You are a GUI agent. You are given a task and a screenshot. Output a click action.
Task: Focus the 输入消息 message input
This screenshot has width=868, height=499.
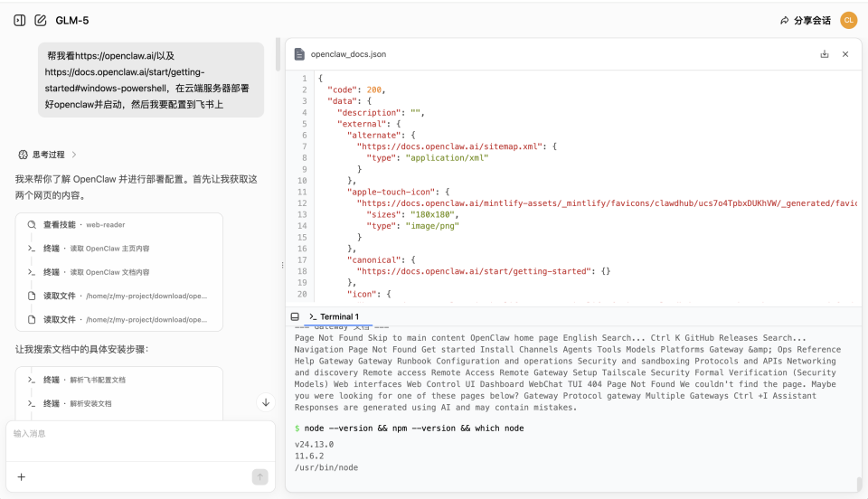[141, 441]
